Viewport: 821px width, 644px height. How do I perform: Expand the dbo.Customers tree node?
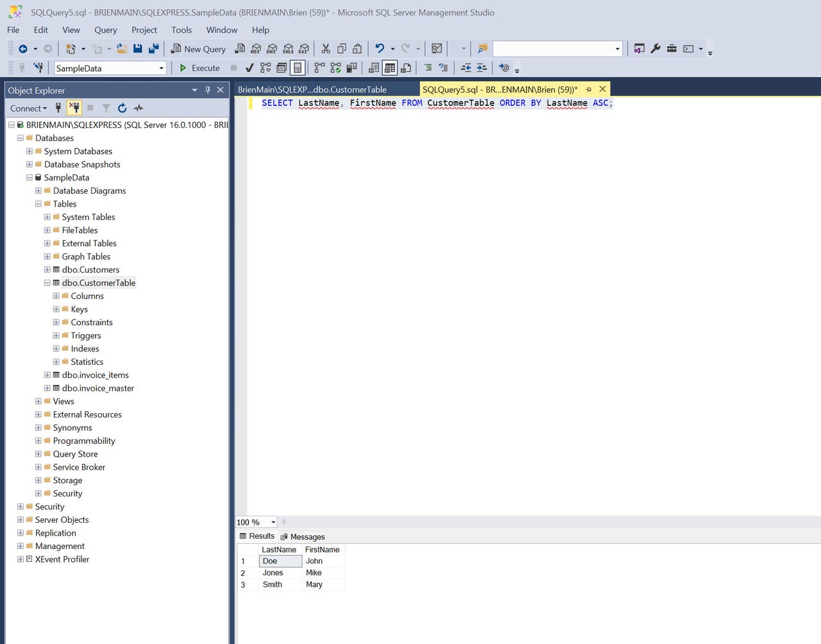47,269
